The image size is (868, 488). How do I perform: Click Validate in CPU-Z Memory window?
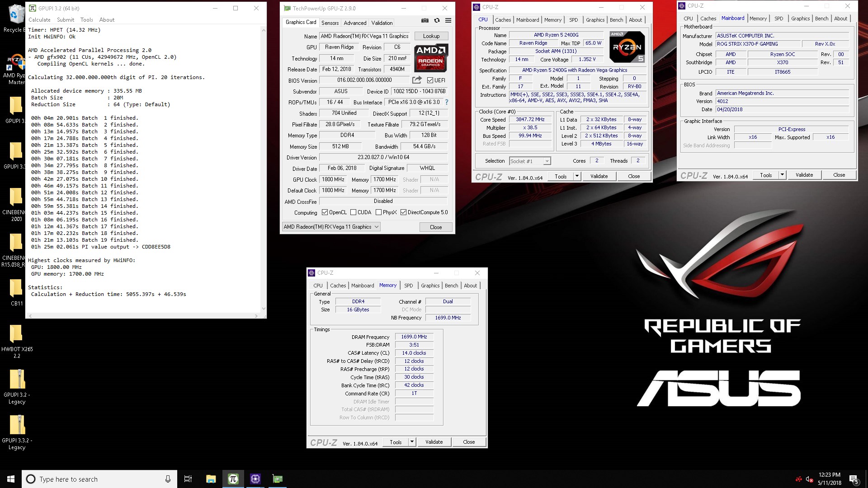[434, 442]
